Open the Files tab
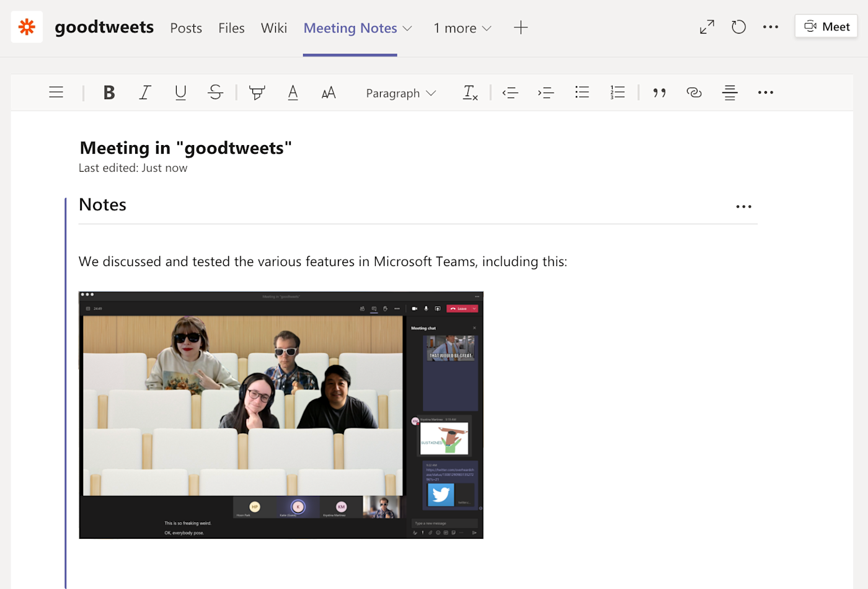This screenshot has width=868, height=589. point(231,28)
